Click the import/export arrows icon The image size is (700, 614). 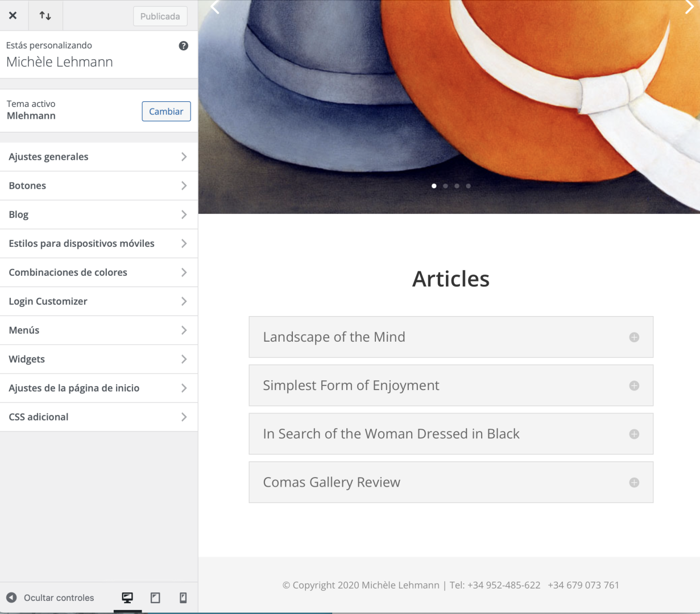click(45, 15)
